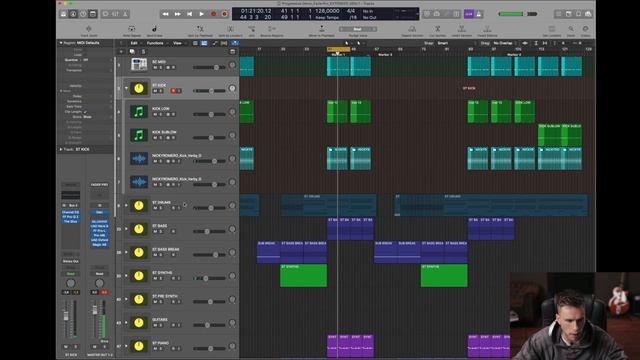Open the Note Pads button

(x=568, y=14)
